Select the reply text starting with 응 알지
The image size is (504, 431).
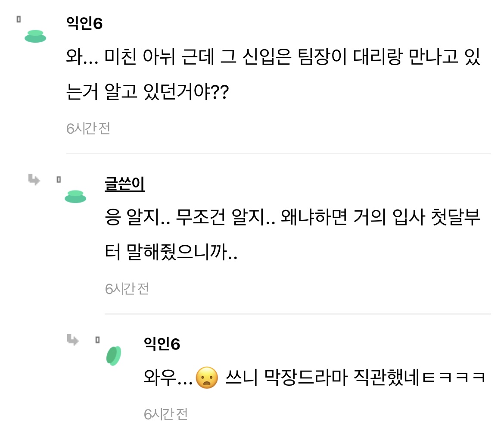click(x=292, y=234)
